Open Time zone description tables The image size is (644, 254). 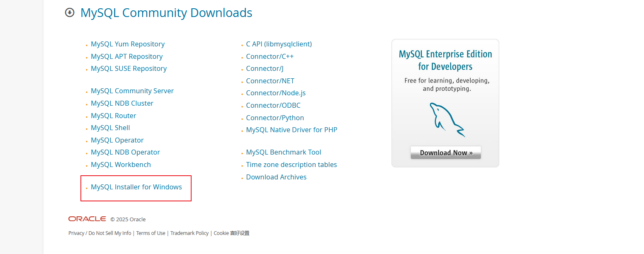click(x=292, y=164)
